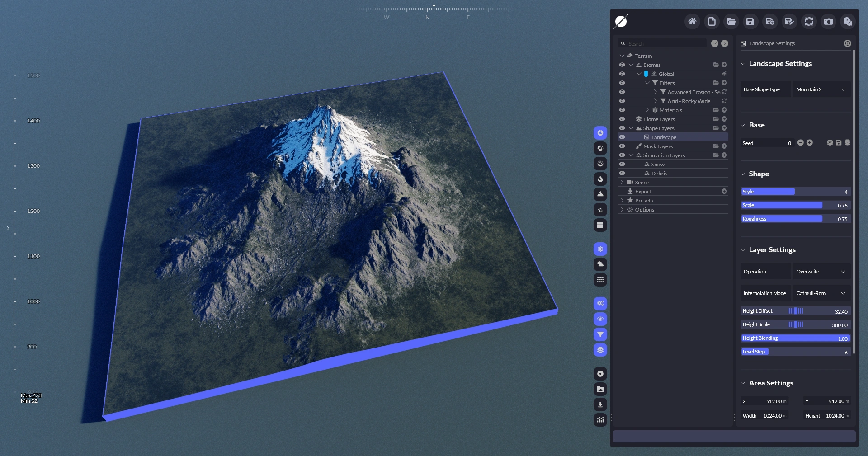The height and width of the screenshot is (456, 868).
Task: Open the Interpolation Mode dropdown
Action: point(821,293)
